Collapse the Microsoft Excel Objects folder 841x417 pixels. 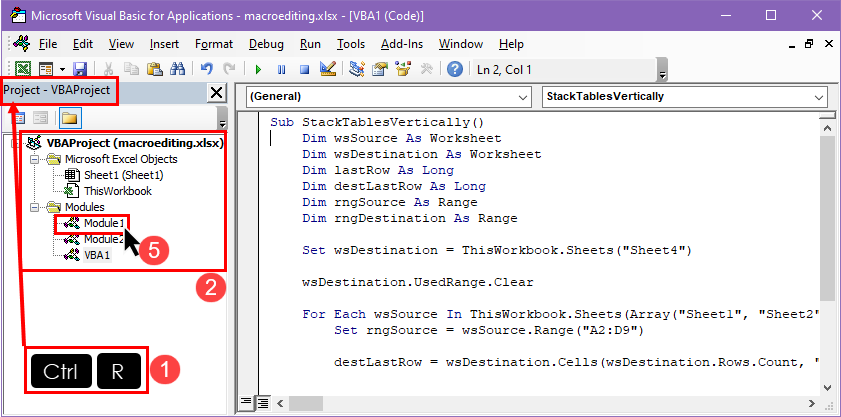[35, 159]
